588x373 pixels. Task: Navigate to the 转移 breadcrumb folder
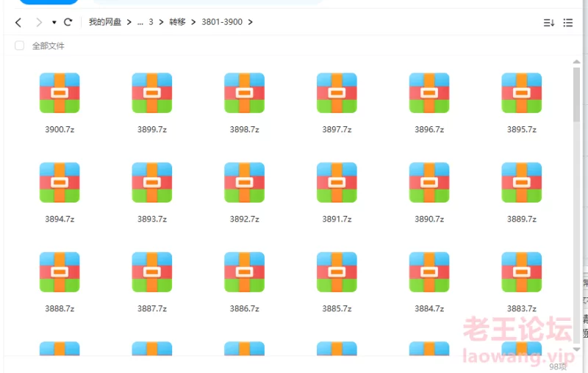pyautogui.click(x=177, y=22)
